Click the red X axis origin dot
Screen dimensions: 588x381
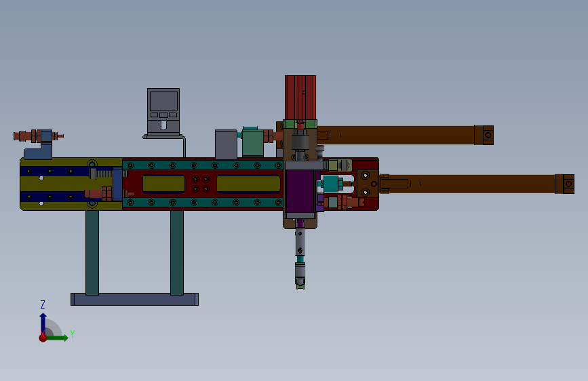pyautogui.click(x=43, y=338)
